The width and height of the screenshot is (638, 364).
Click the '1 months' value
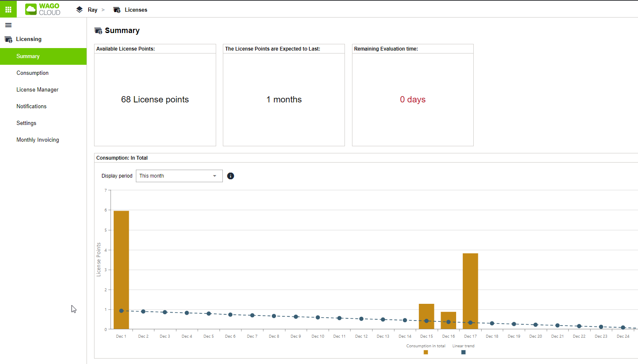click(284, 99)
